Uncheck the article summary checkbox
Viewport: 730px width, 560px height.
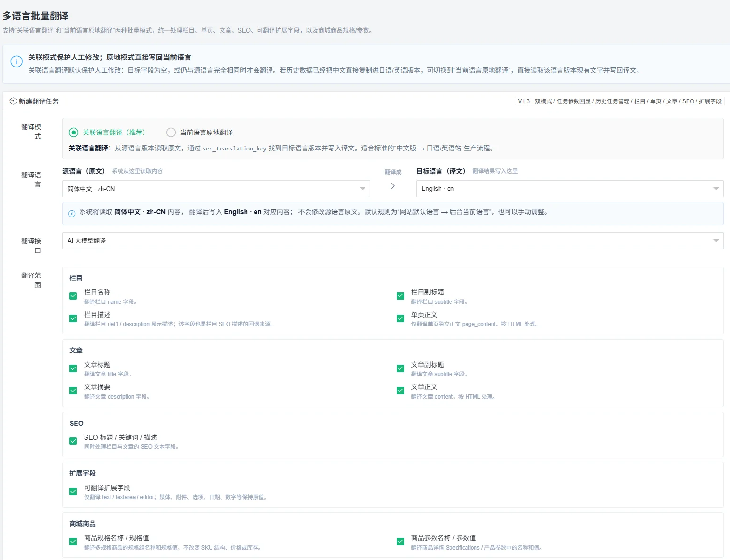73,391
